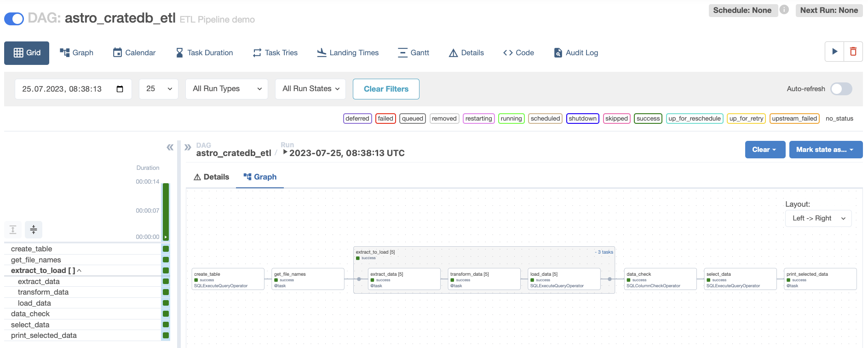Viewport: 868px width, 348px height.
Task: Click the expand all task groups icon
Action: [x=13, y=229]
